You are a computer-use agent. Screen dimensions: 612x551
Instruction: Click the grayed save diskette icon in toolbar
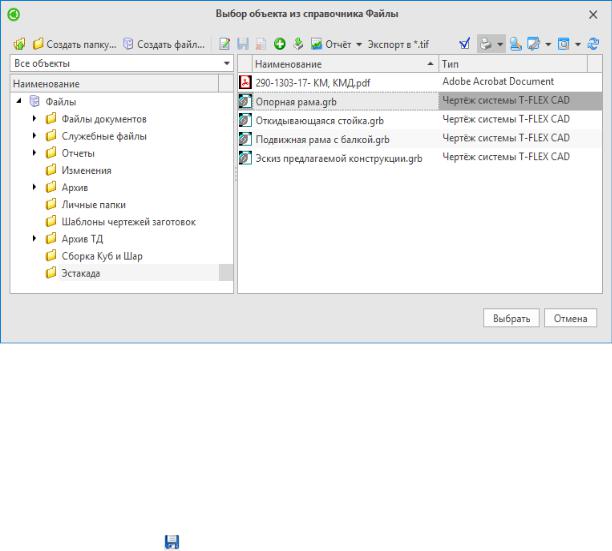pos(243,44)
